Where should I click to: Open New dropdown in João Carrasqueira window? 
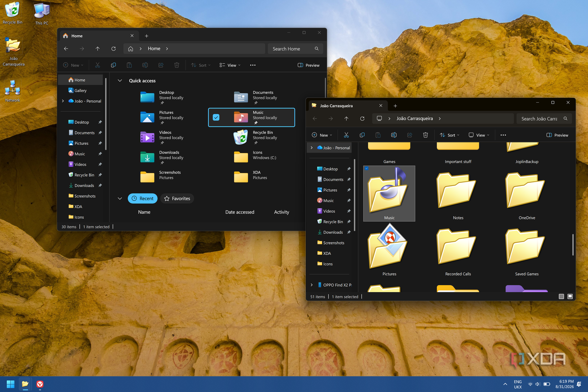(x=322, y=135)
